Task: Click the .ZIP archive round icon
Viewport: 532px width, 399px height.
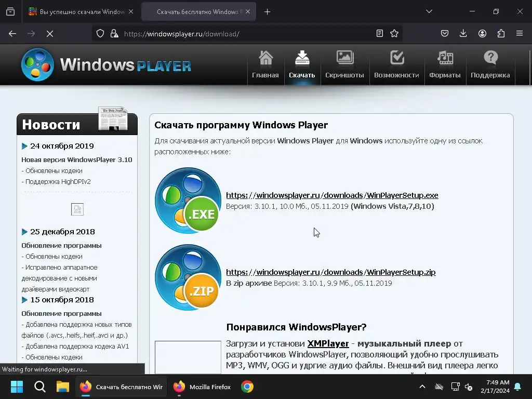Action: (188, 277)
